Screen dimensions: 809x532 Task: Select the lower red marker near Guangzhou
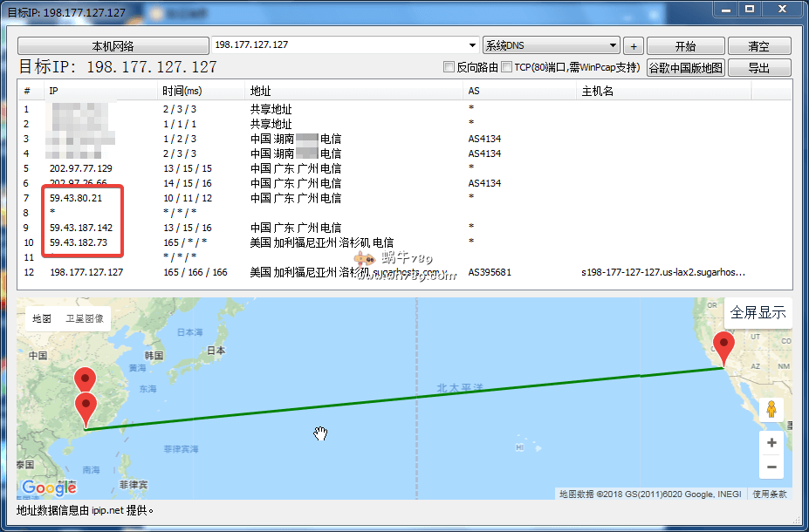tap(86, 402)
